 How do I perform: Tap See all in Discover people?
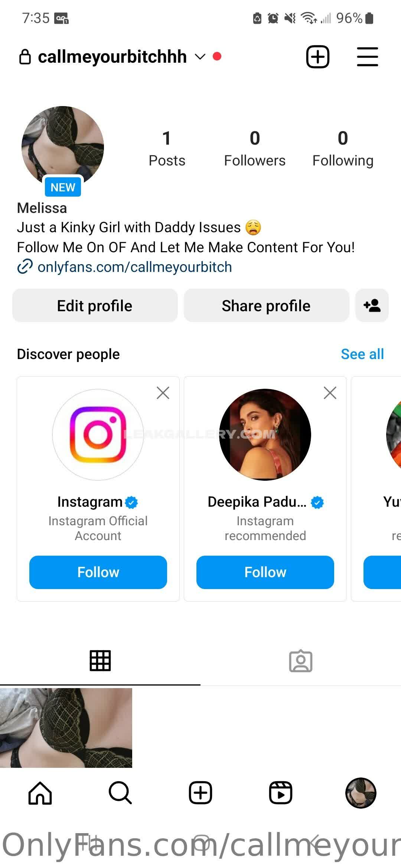[362, 354]
